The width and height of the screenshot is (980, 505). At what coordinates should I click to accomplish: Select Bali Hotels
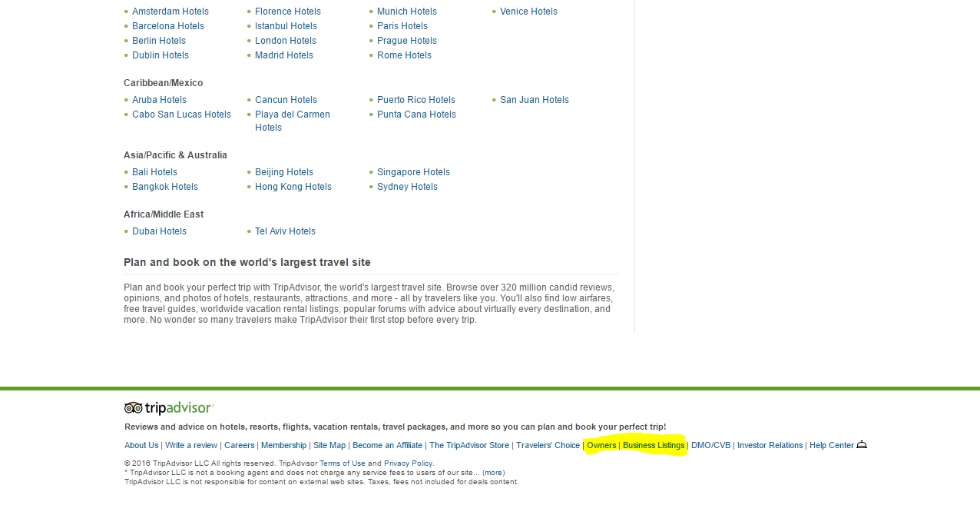(154, 172)
